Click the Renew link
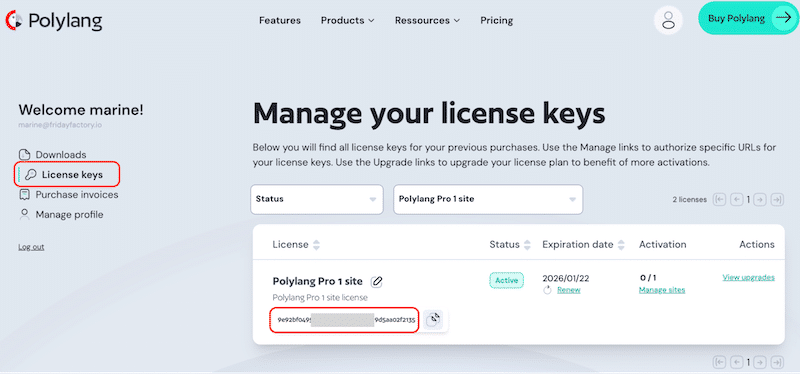This screenshot has height=374, width=800. click(x=568, y=290)
